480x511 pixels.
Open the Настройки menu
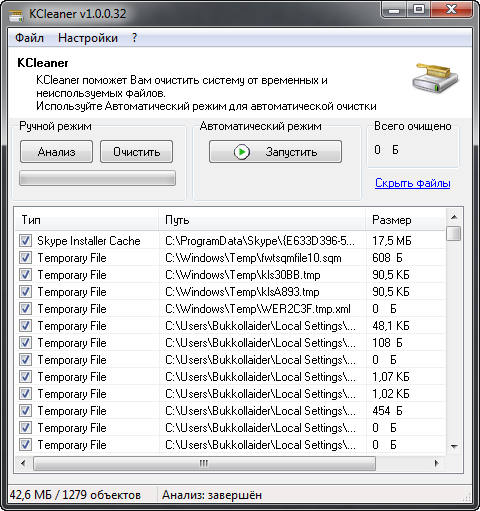coord(88,38)
